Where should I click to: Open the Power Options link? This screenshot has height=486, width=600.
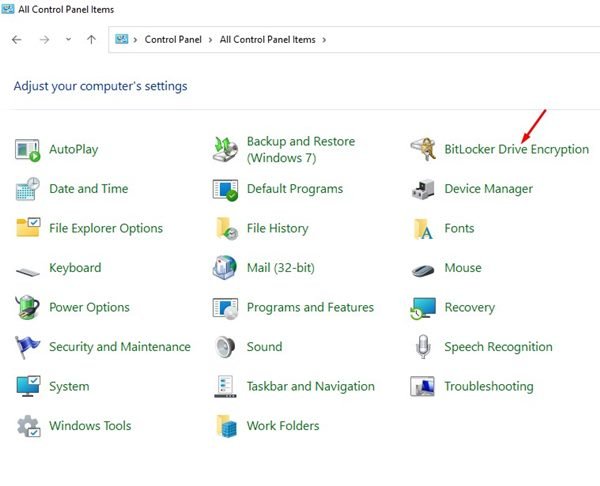[89, 307]
